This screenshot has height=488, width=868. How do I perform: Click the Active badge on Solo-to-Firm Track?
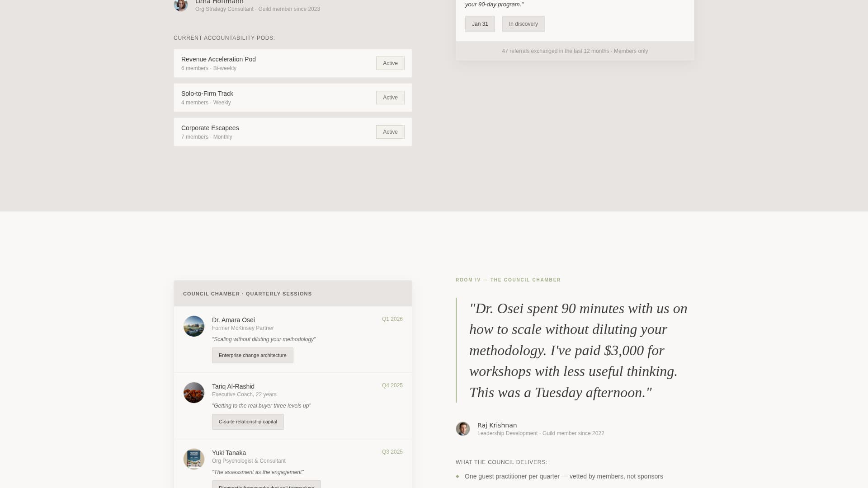(x=390, y=97)
